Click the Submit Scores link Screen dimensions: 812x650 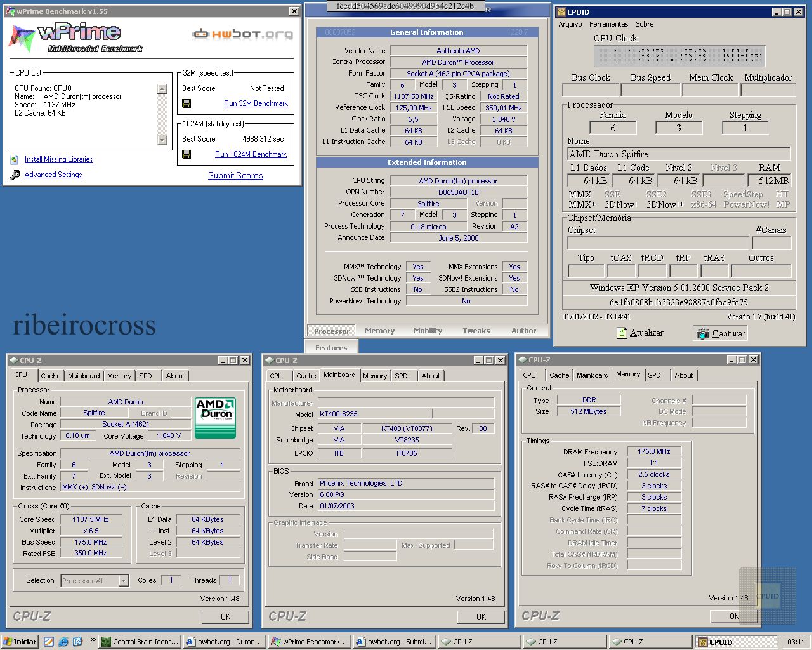pyautogui.click(x=235, y=176)
